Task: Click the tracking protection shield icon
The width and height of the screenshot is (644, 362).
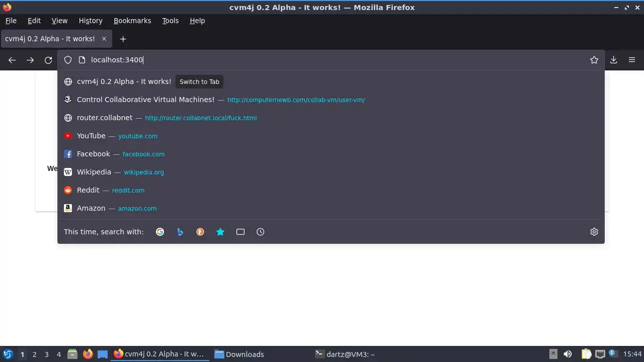Action: [68, 60]
